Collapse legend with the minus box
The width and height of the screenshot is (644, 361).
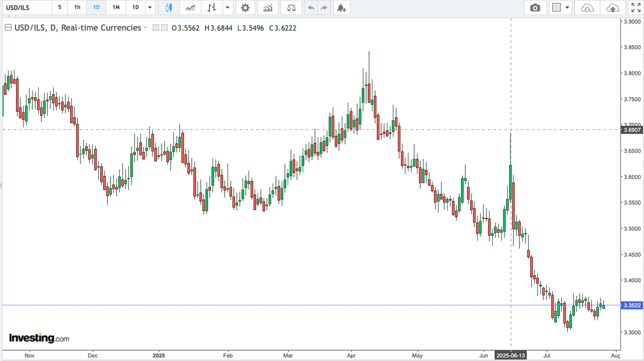click(8, 27)
